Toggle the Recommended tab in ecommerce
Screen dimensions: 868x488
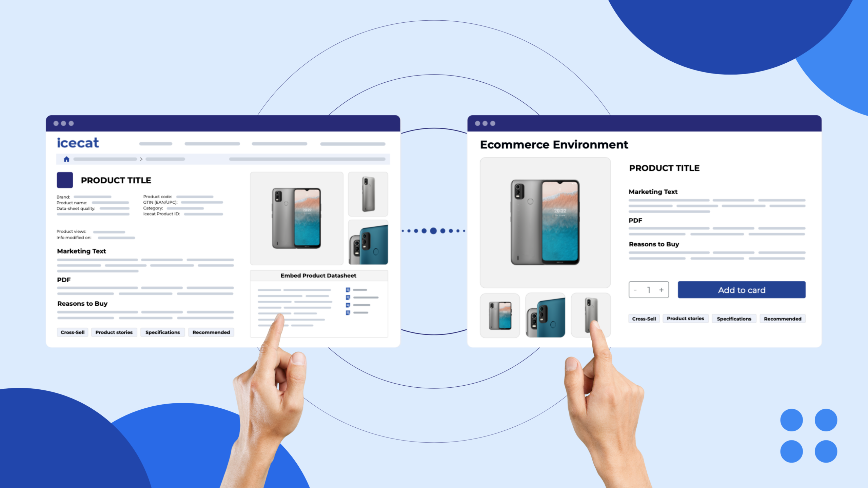782,318
